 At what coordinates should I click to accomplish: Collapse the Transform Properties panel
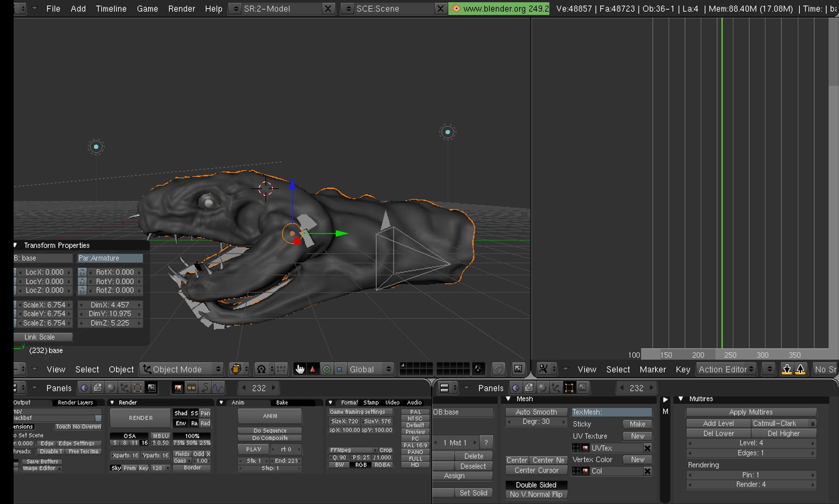click(x=15, y=245)
